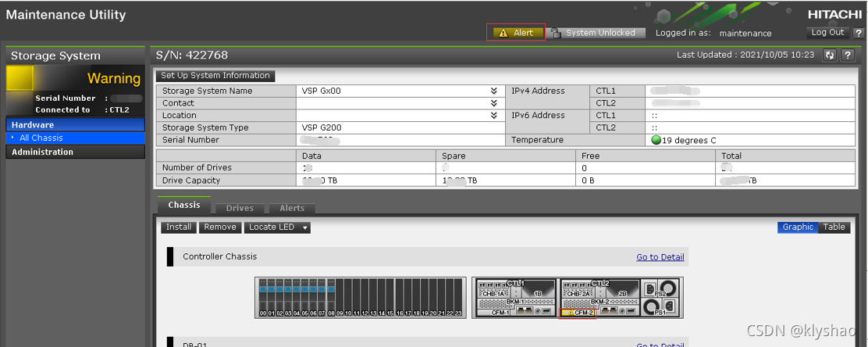Click Set Up System Information button

(x=215, y=75)
